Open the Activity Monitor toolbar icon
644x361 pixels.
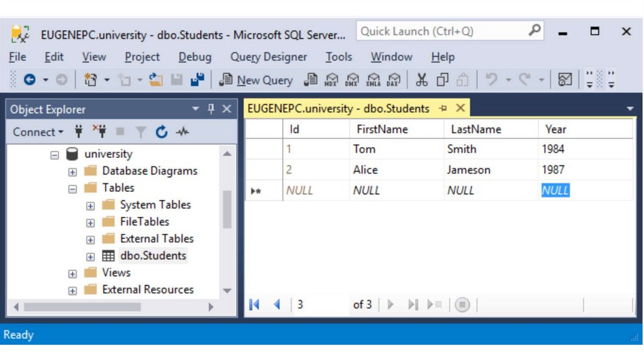(x=565, y=79)
